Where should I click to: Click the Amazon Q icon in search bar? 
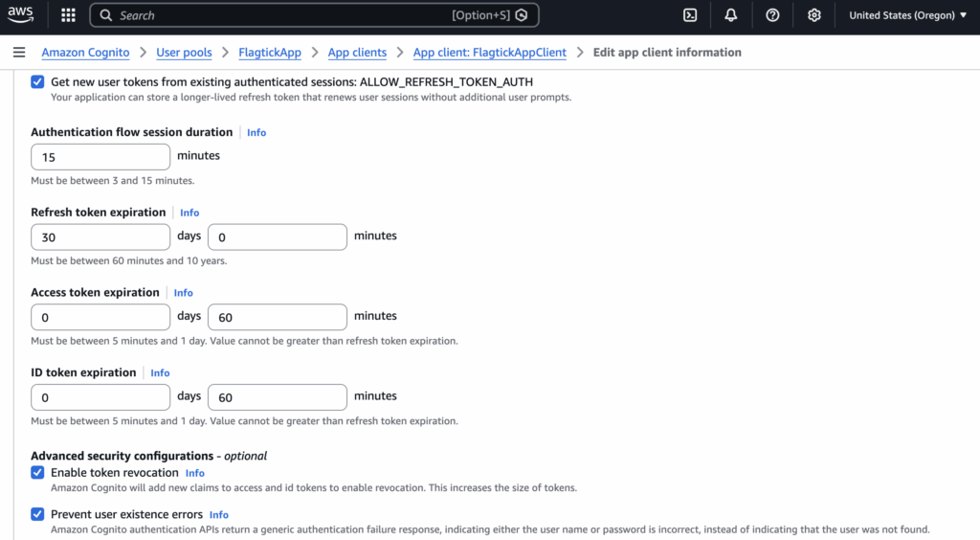521,15
